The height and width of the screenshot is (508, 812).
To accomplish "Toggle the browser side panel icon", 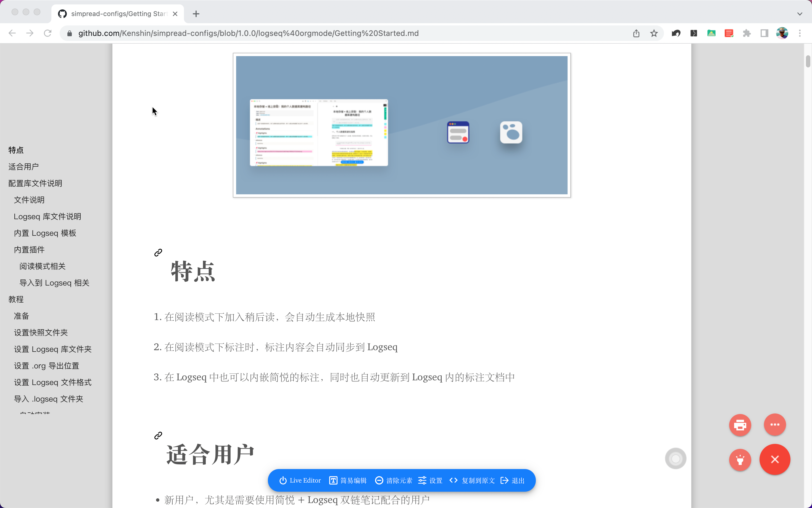I will click(764, 33).
